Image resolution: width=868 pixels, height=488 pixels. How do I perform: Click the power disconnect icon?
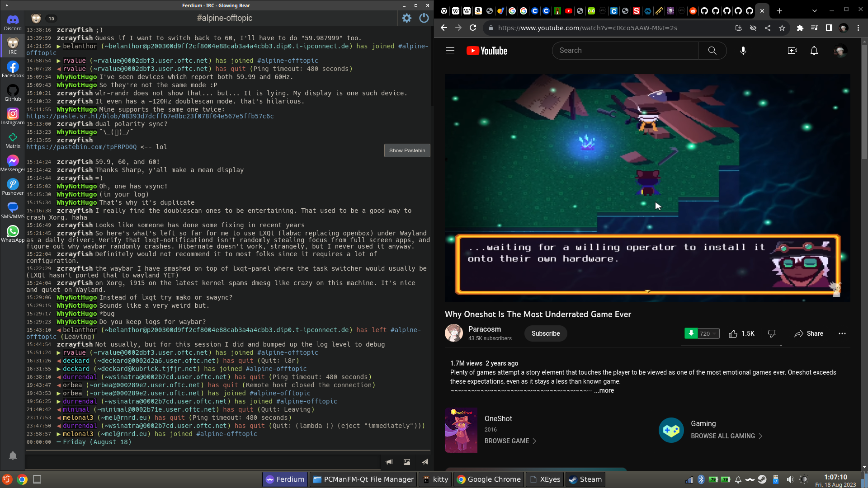pos(424,18)
